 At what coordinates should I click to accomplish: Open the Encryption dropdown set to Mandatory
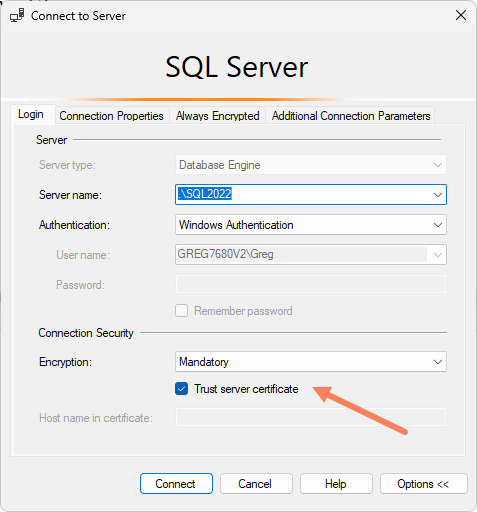click(311, 362)
